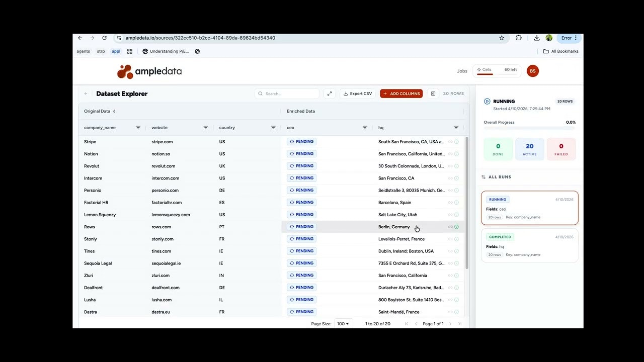Open the bookmarks apps grid icon
Image resolution: width=644 pixels, height=362 pixels.
[130, 51]
